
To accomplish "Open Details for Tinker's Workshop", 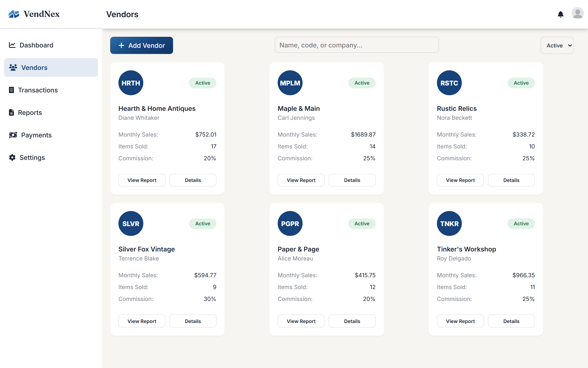I will point(511,321).
